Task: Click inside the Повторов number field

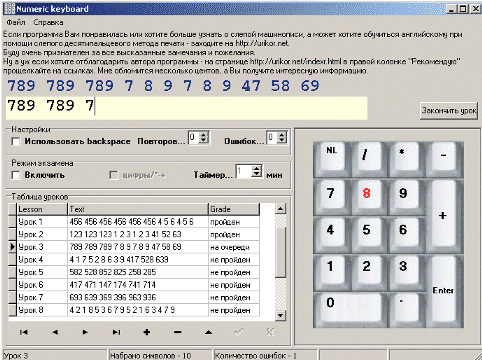Action: coord(194,137)
